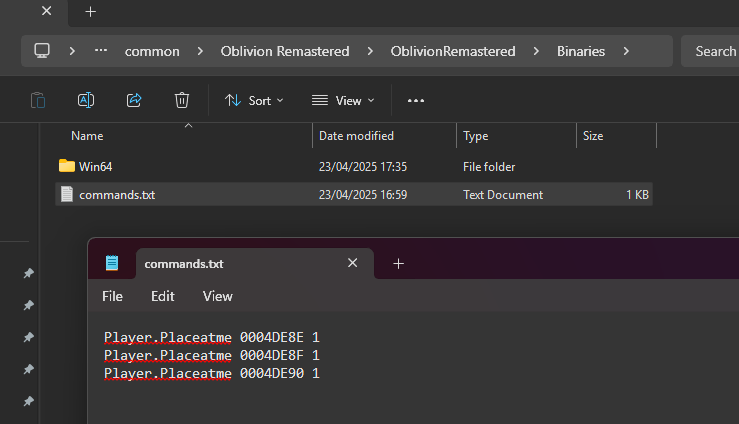Open the Notepad Edit menu
Viewport: 739px width, 424px height.
[x=163, y=296]
